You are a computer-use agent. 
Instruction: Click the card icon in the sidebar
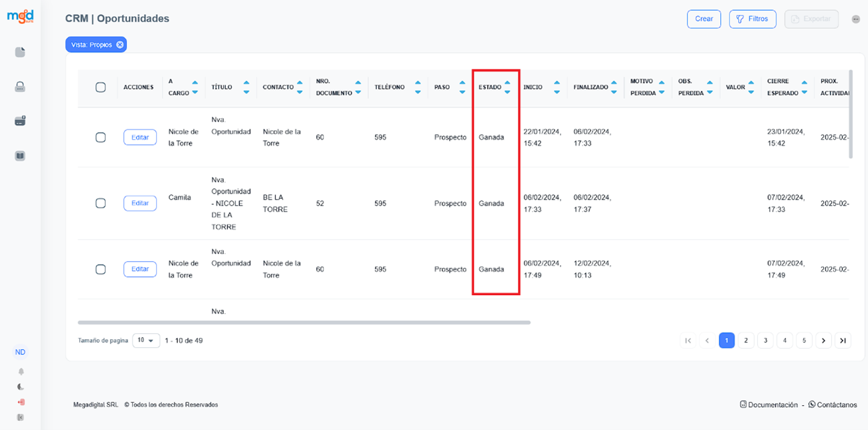[x=20, y=121]
